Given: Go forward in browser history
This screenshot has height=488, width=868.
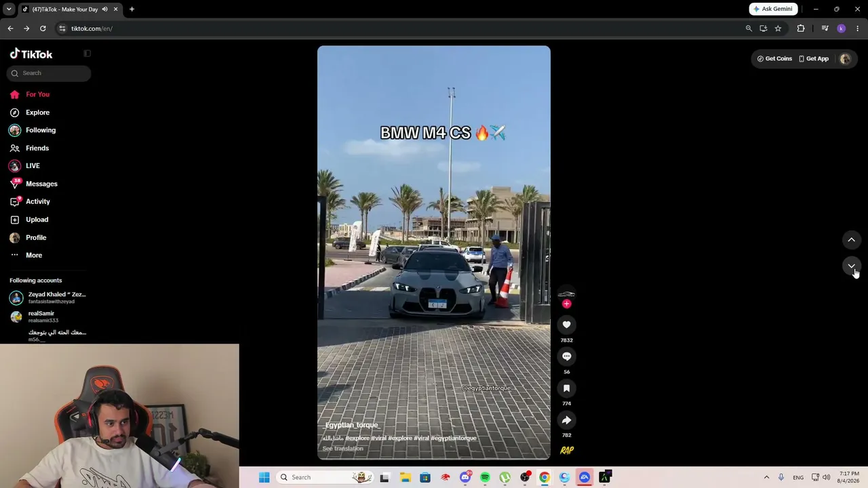Looking at the screenshot, I should point(26,28).
